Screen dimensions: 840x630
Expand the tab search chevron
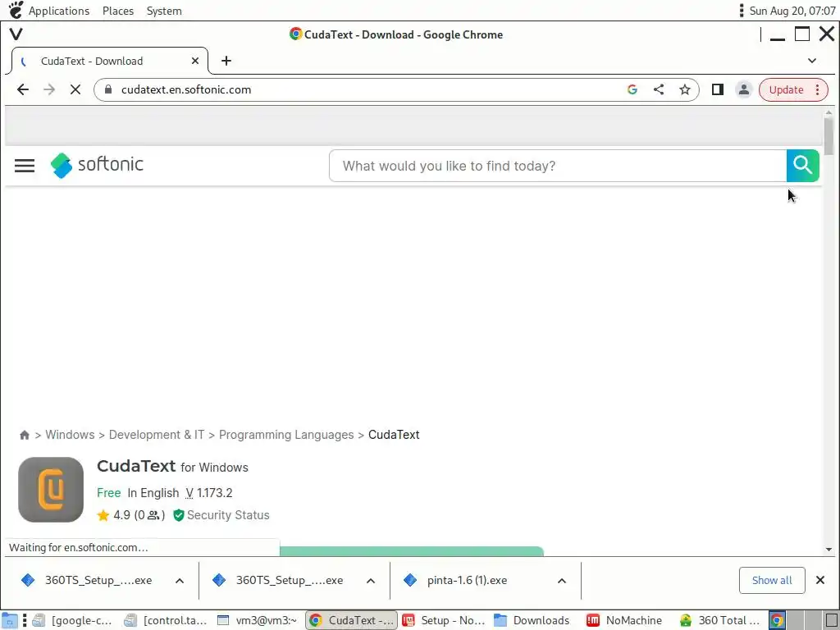(x=812, y=61)
